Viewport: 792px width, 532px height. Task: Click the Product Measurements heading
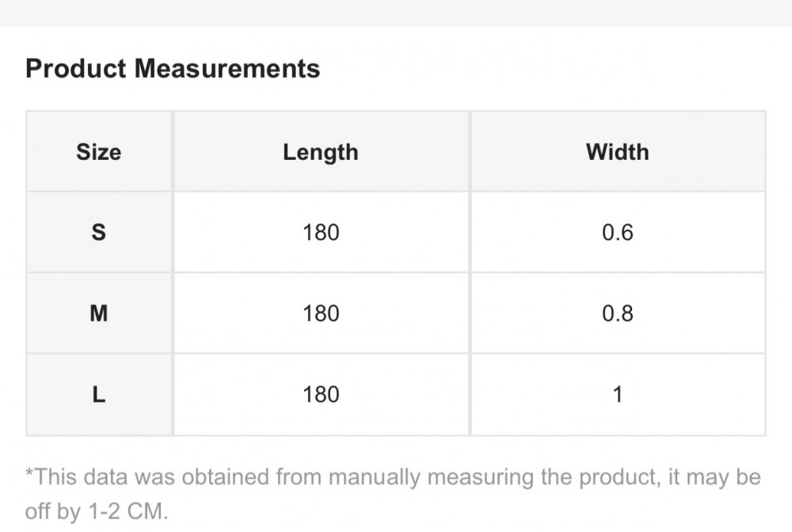[x=173, y=69]
